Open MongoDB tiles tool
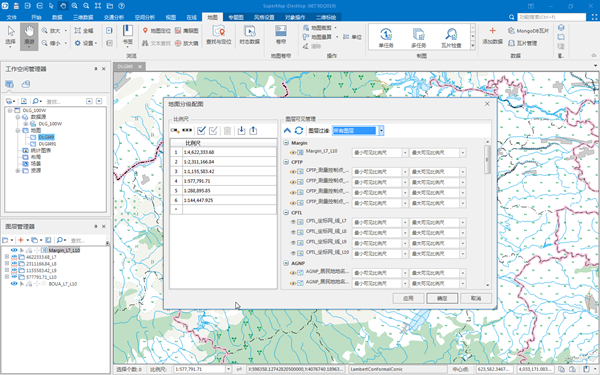Image resolution: width=600 pixels, height=375 pixels. pyautogui.click(x=528, y=31)
